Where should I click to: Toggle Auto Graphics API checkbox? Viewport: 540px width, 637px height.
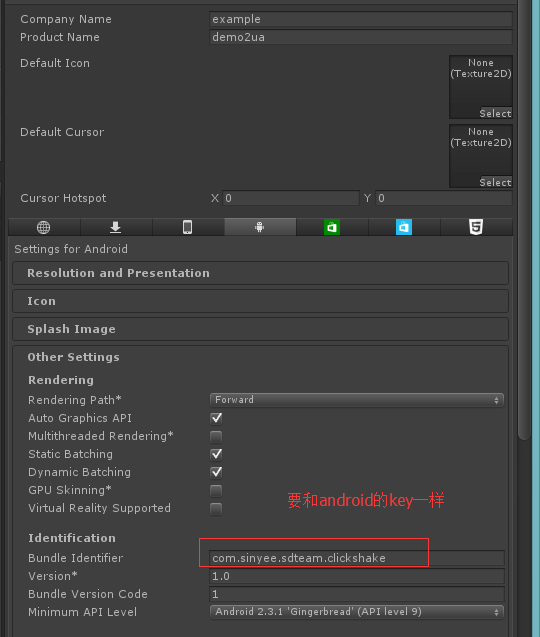tap(216, 418)
